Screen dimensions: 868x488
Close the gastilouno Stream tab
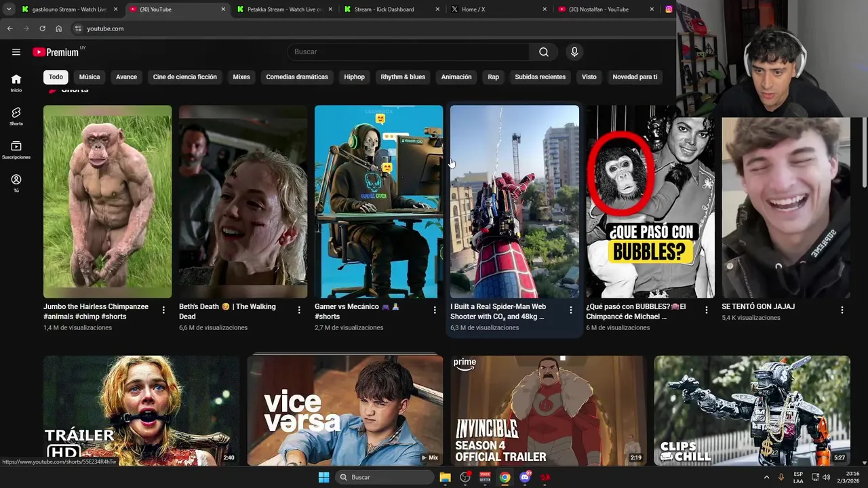(116, 9)
